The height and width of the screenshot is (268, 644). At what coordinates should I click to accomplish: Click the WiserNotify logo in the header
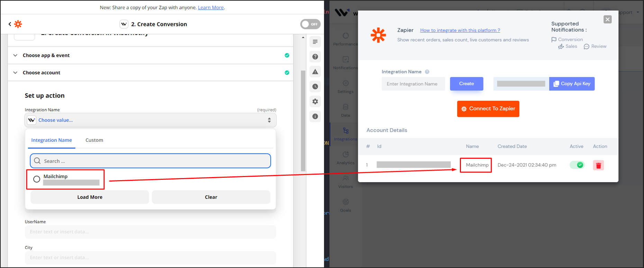pyautogui.click(x=342, y=12)
